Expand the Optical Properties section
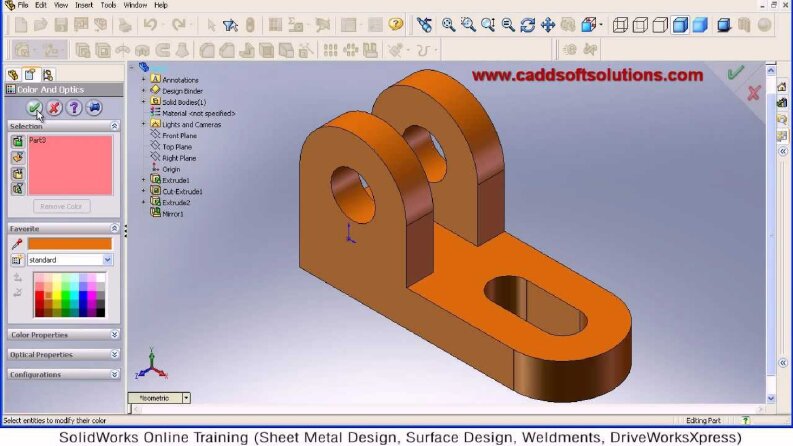Screen dimensions: 793x446 114,354
